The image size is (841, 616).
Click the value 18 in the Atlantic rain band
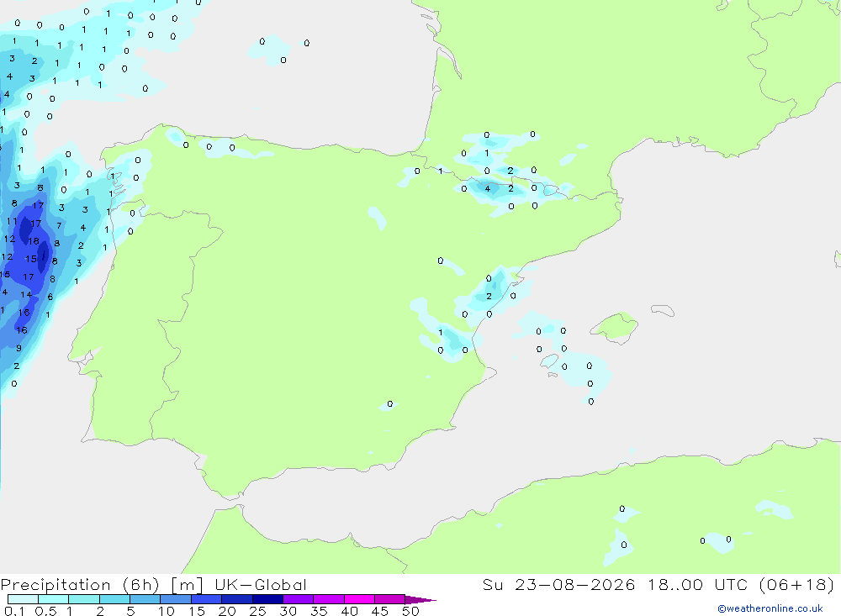tap(34, 241)
